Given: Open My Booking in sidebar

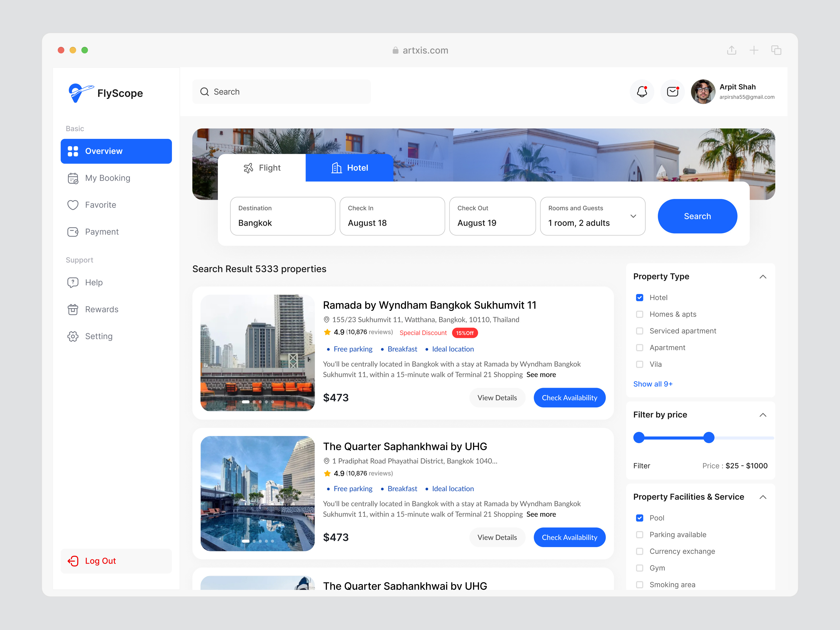Looking at the screenshot, I should [116, 178].
